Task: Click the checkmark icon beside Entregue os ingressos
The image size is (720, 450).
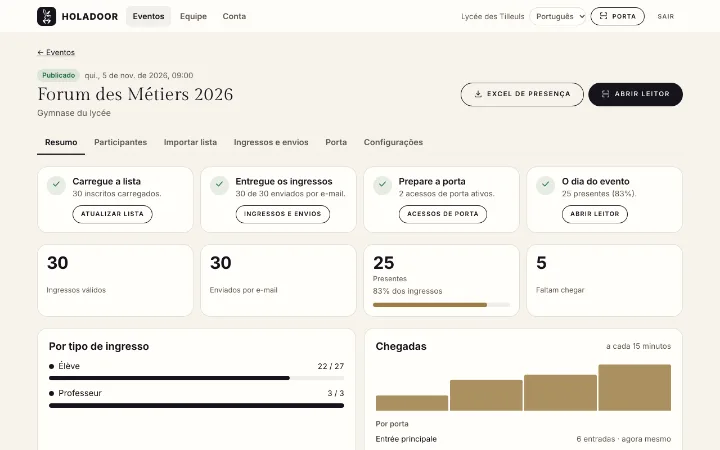Action: coord(219,185)
